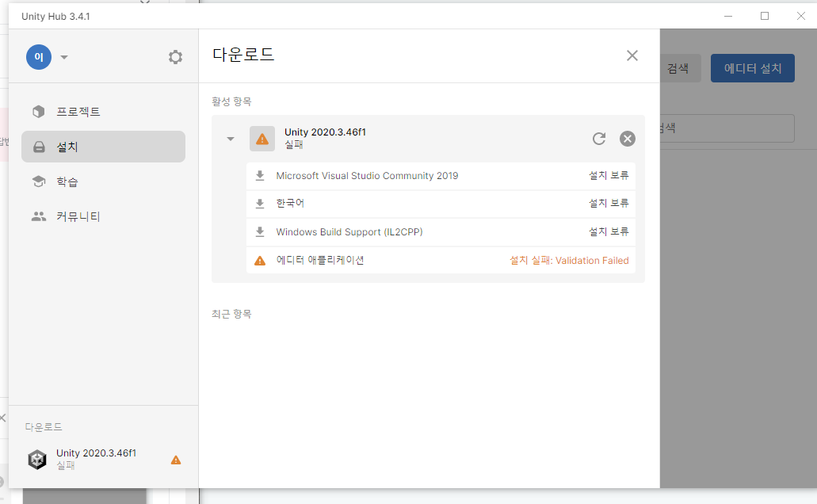Image resolution: width=817 pixels, height=504 pixels.
Task: Click download icon for Microsoft Visual Studio Community 2019
Action: (259, 176)
